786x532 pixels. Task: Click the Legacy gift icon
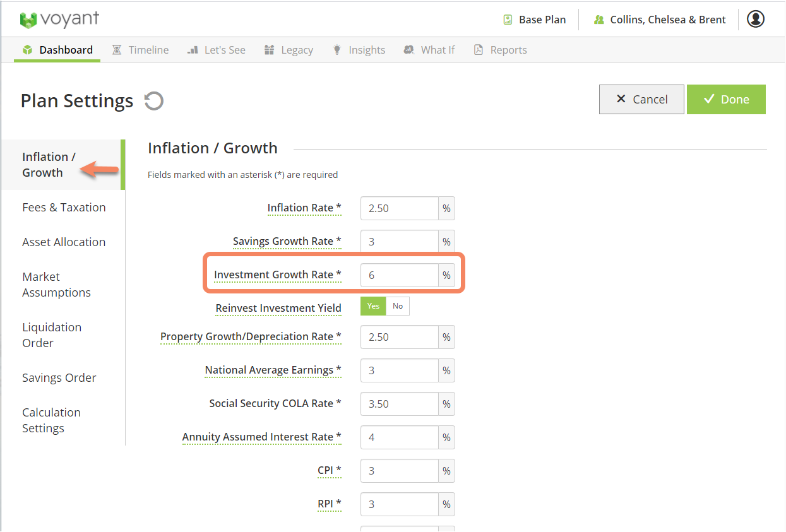270,50
